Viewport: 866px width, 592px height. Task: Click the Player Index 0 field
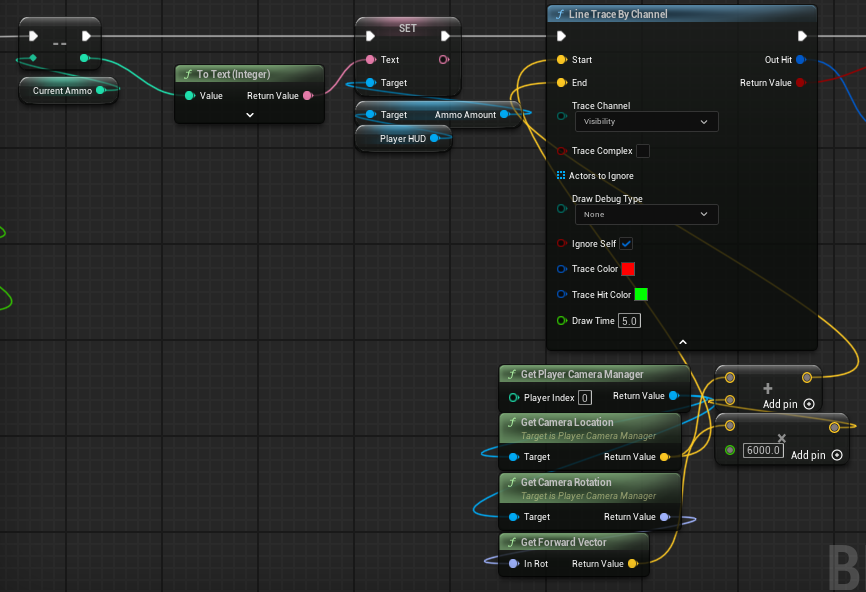click(x=585, y=398)
